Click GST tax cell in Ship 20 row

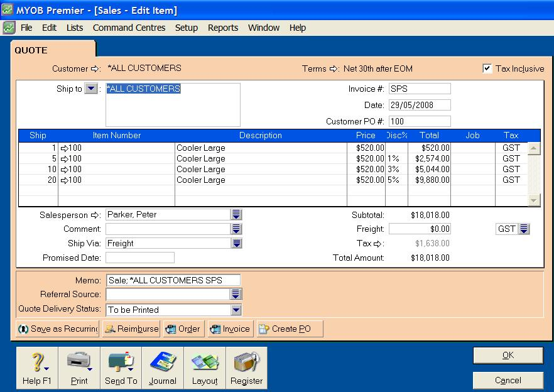pyautogui.click(x=511, y=180)
